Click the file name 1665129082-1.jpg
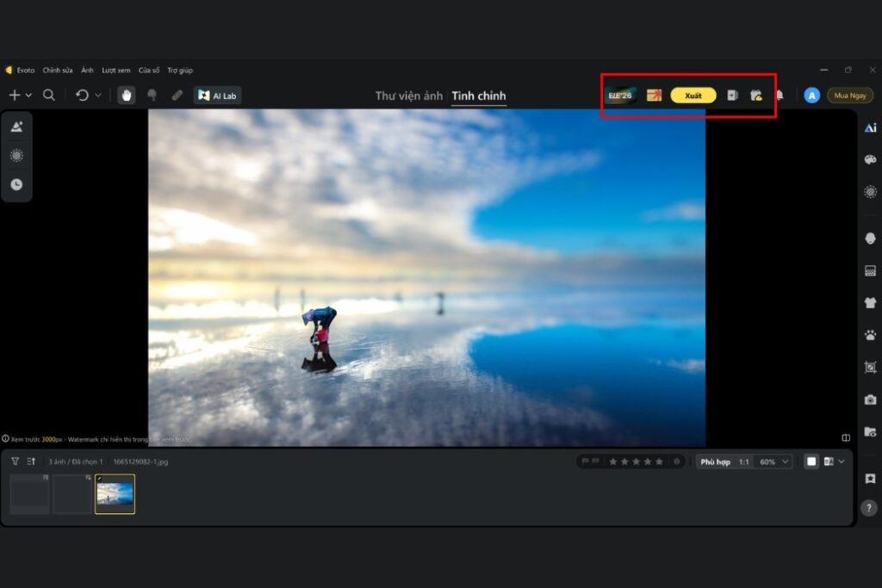Viewport: 882px width, 588px height. pos(140,461)
